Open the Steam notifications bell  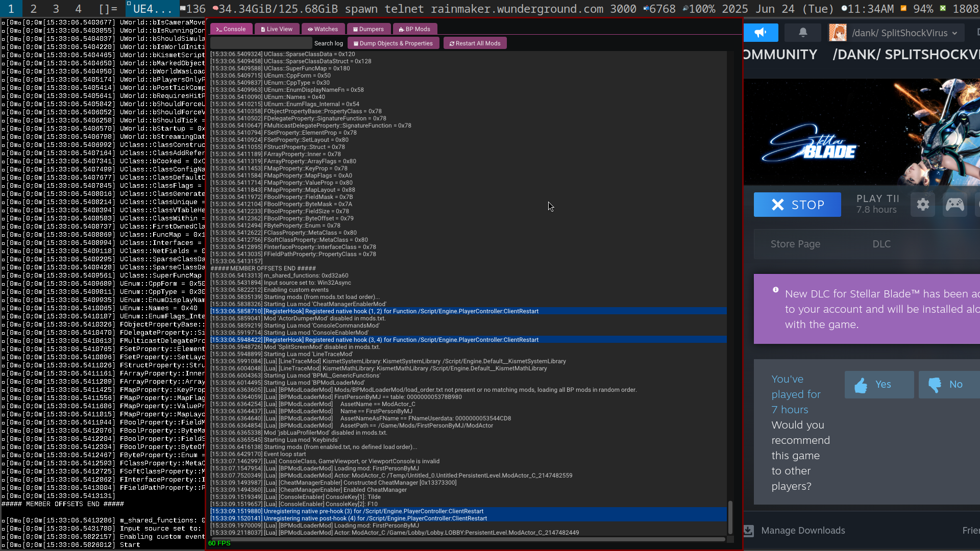(803, 33)
